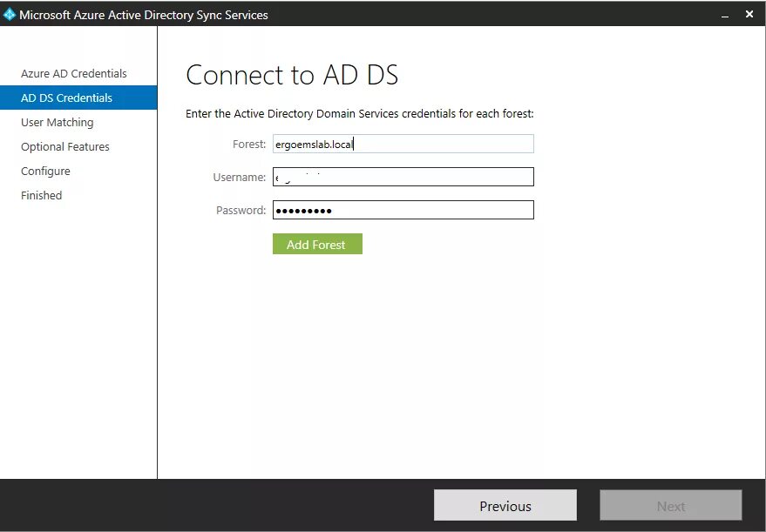Click the window minimize control
The width and height of the screenshot is (766, 532).
tap(724, 14)
